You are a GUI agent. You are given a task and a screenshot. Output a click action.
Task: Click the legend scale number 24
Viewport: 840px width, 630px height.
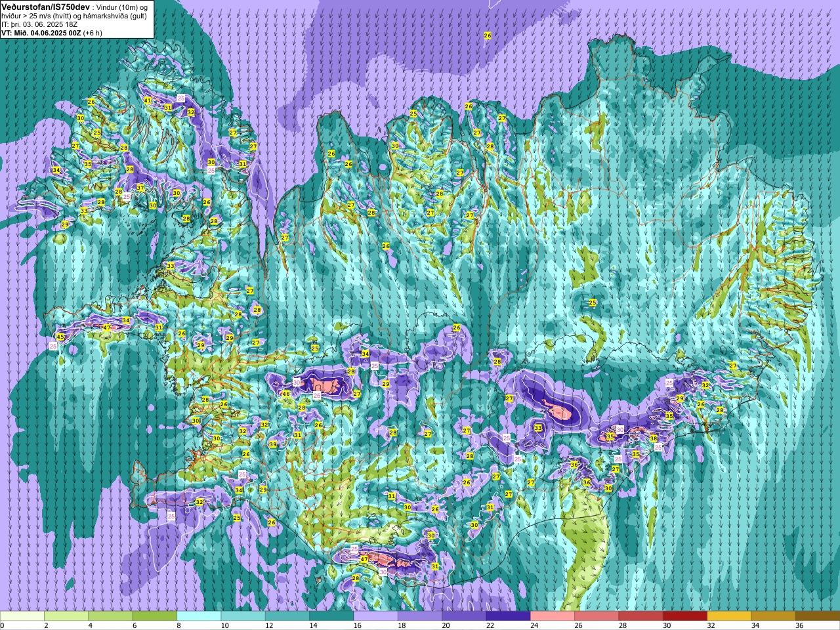(534, 625)
